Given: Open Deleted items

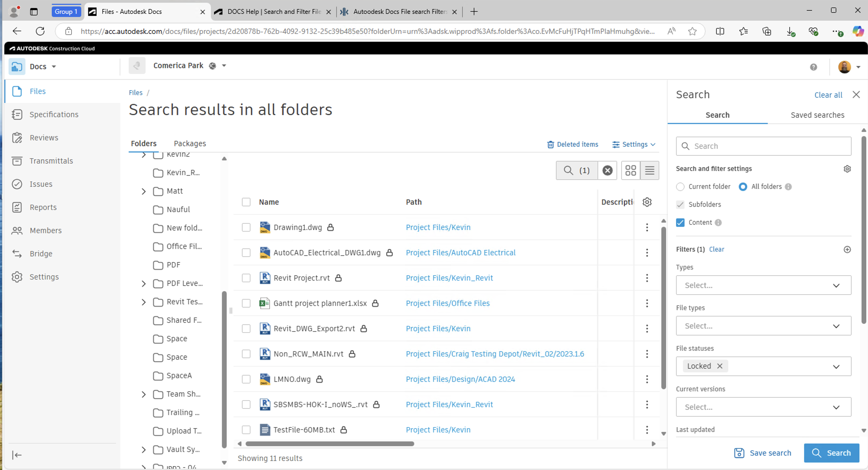Looking at the screenshot, I should click(573, 144).
